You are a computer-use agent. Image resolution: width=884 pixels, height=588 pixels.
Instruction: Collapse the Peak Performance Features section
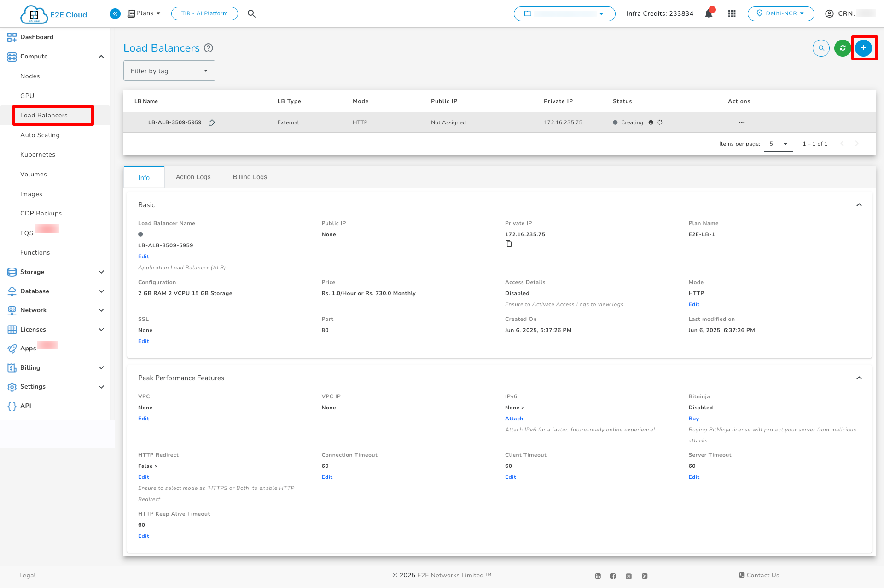click(x=859, y=378)
